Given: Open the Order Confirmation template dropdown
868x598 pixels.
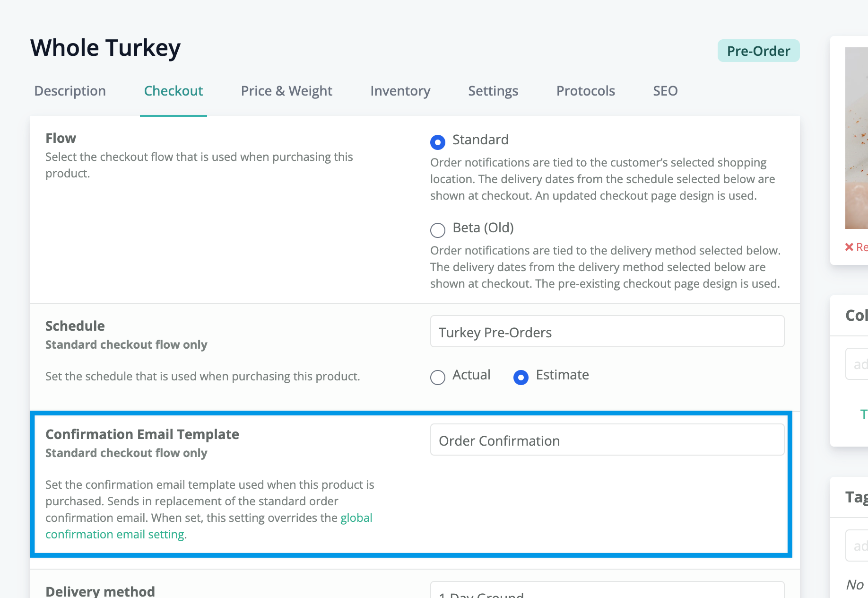Looking at the screenshot, I should click(x=607, y=440).
